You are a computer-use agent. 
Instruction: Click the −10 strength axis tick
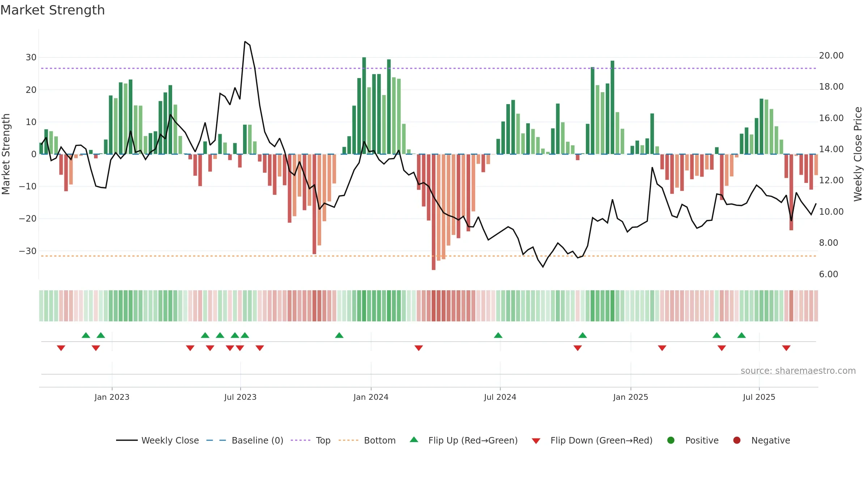pos(28,187)
